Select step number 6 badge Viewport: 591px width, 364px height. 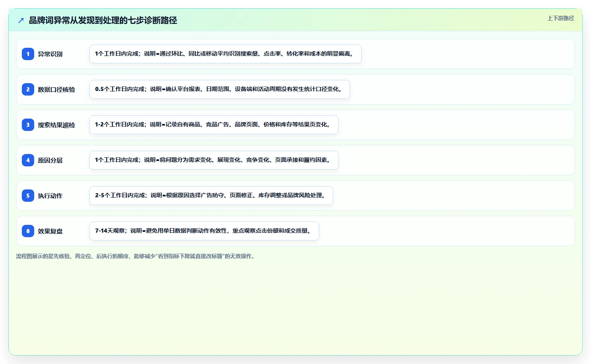click(28, 231)
